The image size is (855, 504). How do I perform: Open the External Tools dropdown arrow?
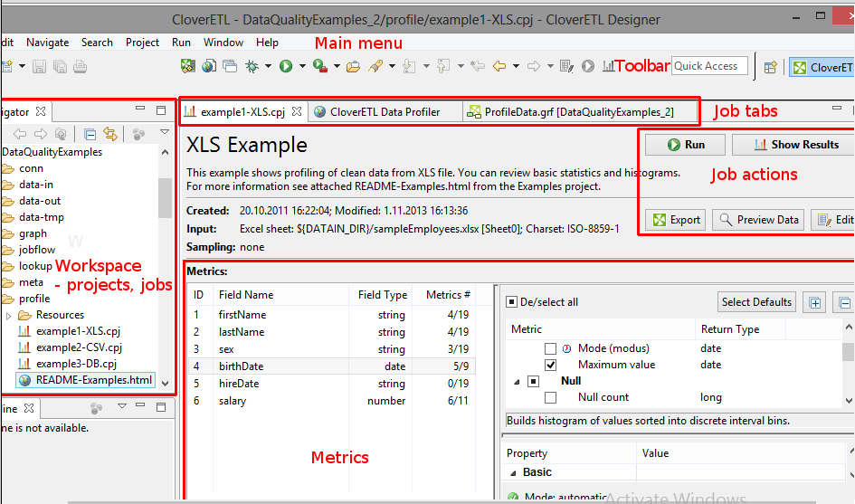pyautogui.click(x=337, y=67)
